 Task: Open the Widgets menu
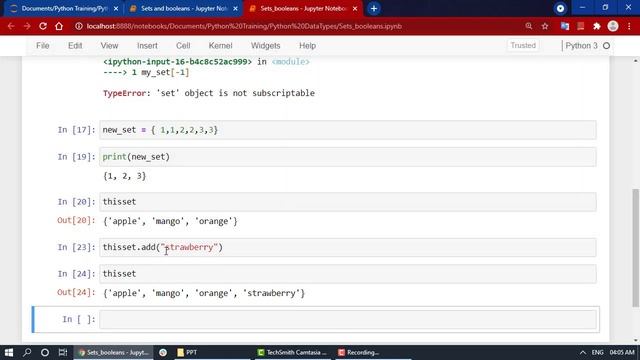[x=266, y=46]
